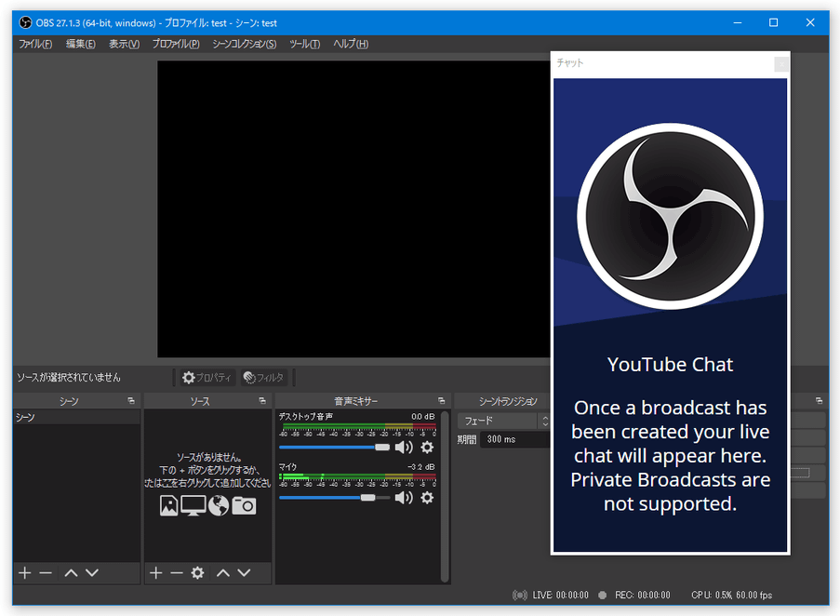
Task: Open the シーンコレクション(S) menu
Action: tap(245, 44)
